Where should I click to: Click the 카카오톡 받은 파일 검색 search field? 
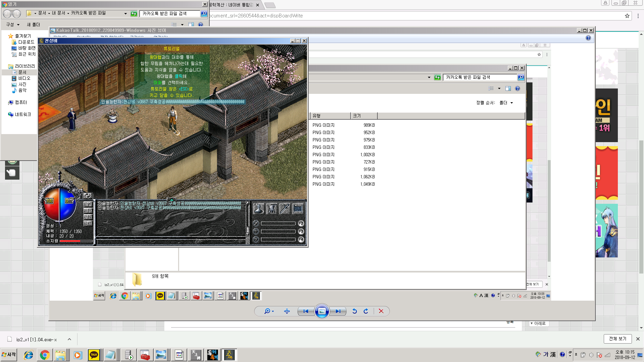[x=169, y=13]
